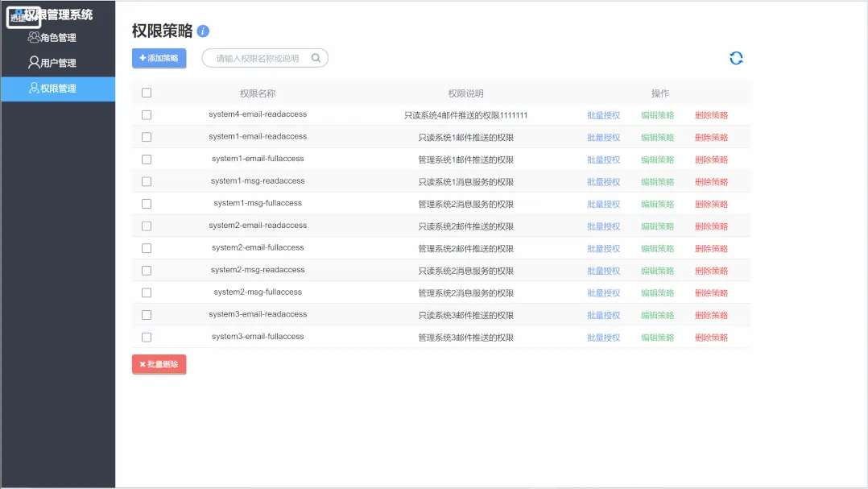This screenshot has height=489, width=868.
Task: Toggle the select-all checkbox in table header
Action: pos(147,93)
